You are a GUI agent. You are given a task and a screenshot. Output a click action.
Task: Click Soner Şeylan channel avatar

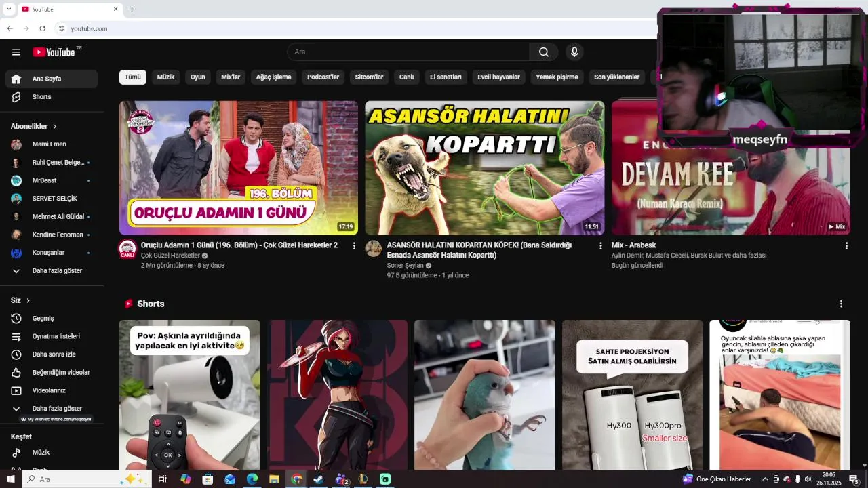(x=373, y=249)
